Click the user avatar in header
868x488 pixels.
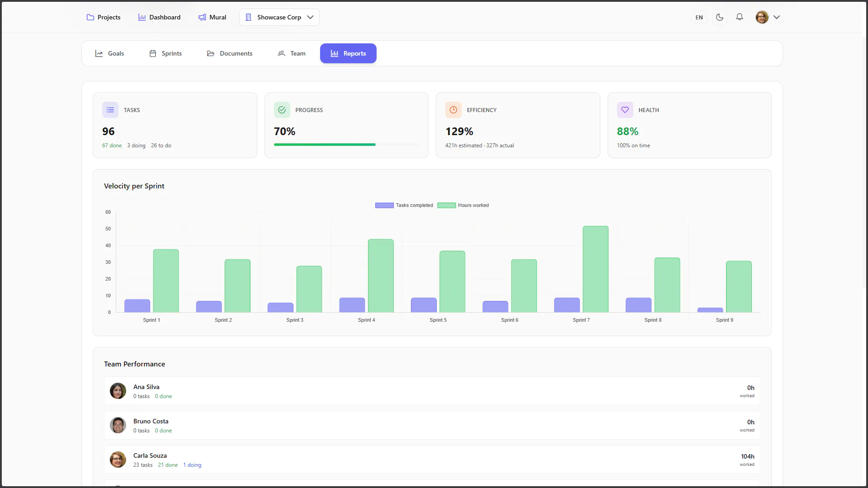coord(762,17)
